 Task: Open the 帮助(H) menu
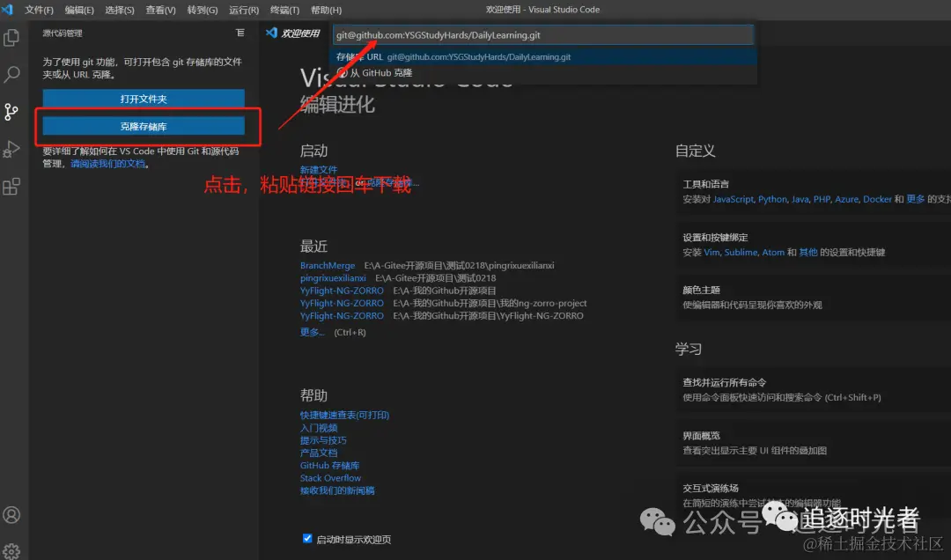click(327, 11)
